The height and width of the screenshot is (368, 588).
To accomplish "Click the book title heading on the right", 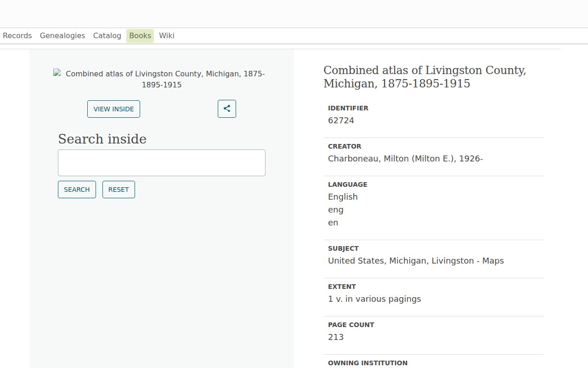I will point(425,77).
